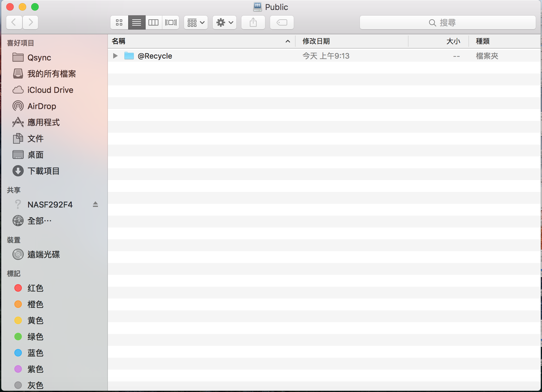
Task: Expand the @Recycle folder disclosure triangle
Action: 115,56
